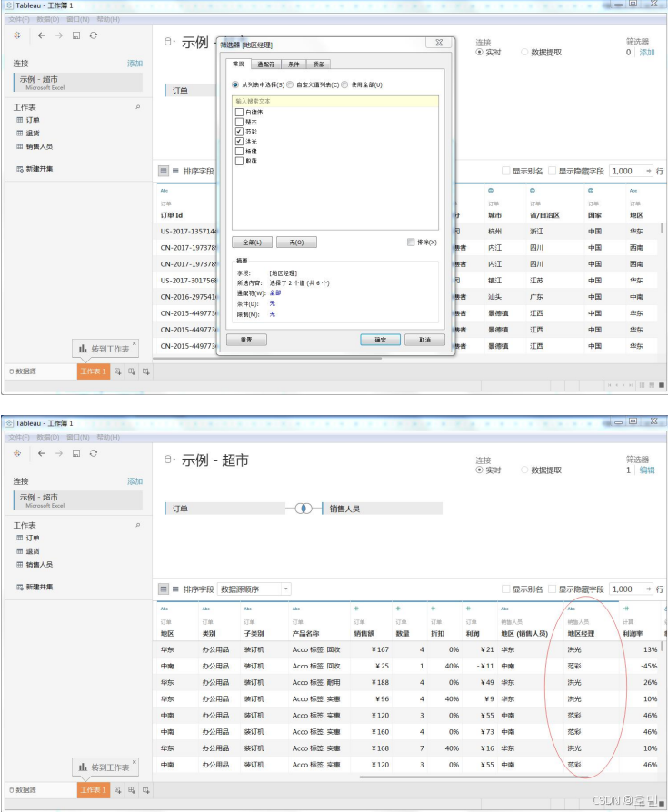Click the metadata list icon beside 排序字段 in the bottom window
The height and width of the screenshot is (812, 668).
tap(175, 589)
